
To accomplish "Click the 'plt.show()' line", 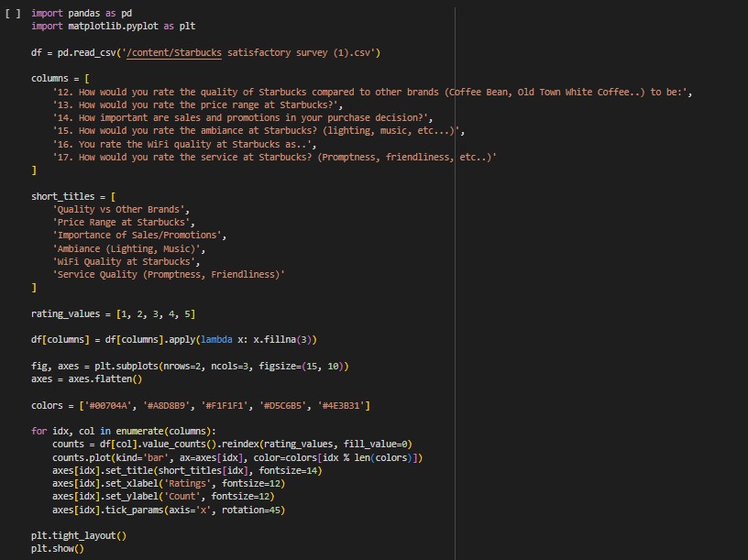I will tap(58, 548).
